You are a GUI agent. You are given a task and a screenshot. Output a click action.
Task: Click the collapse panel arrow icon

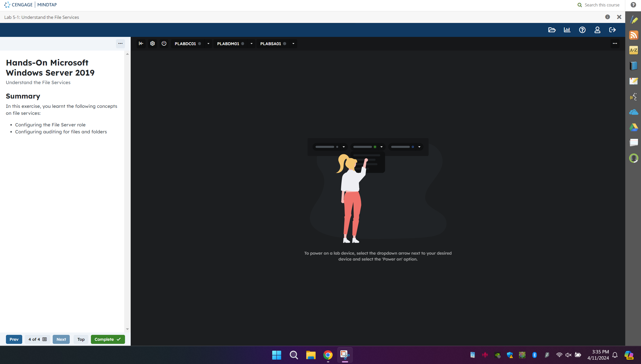tap(141, 44)
